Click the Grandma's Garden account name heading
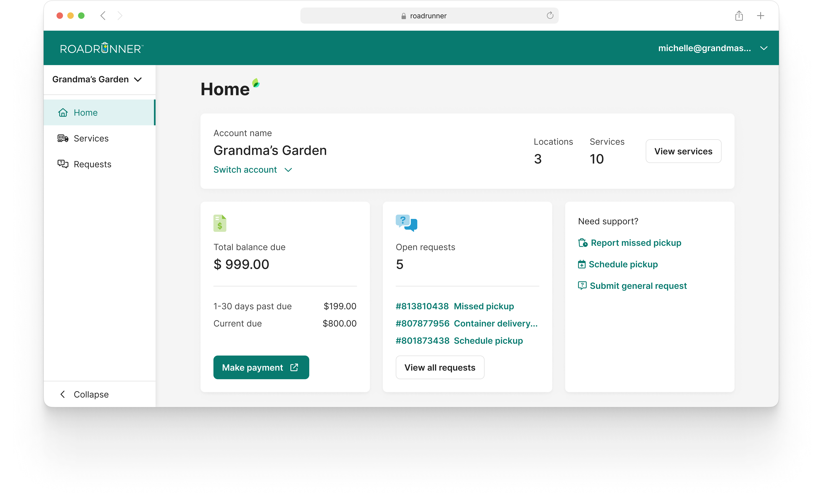This screenshot has width=822, height=504. point(270,150)
